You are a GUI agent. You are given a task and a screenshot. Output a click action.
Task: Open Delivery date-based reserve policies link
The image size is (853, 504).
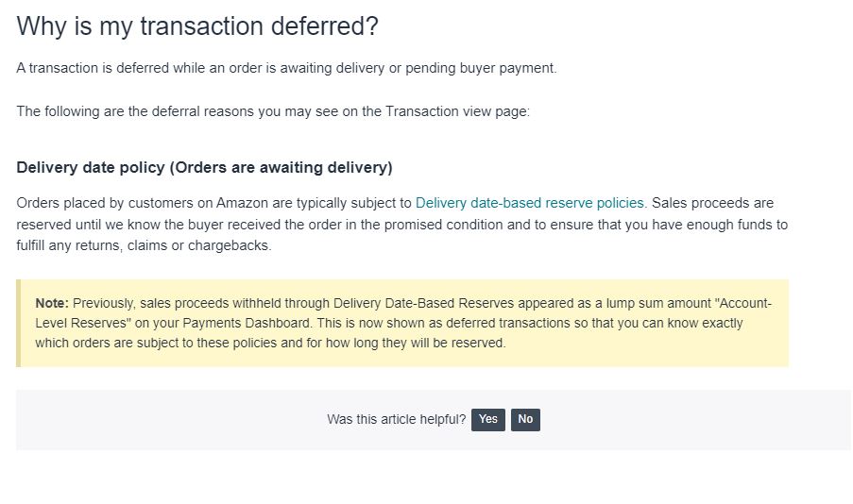click(x=531, y=203)
